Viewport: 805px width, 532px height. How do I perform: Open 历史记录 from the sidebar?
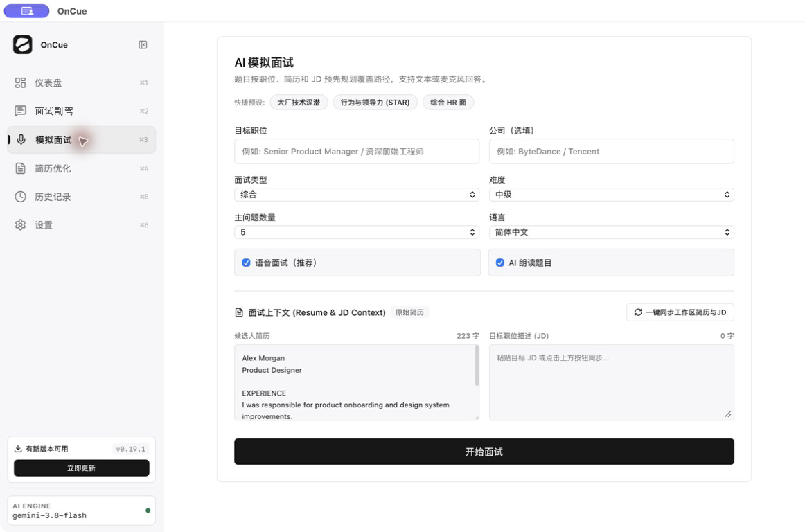pyautogui.click(x=82, y=197)
